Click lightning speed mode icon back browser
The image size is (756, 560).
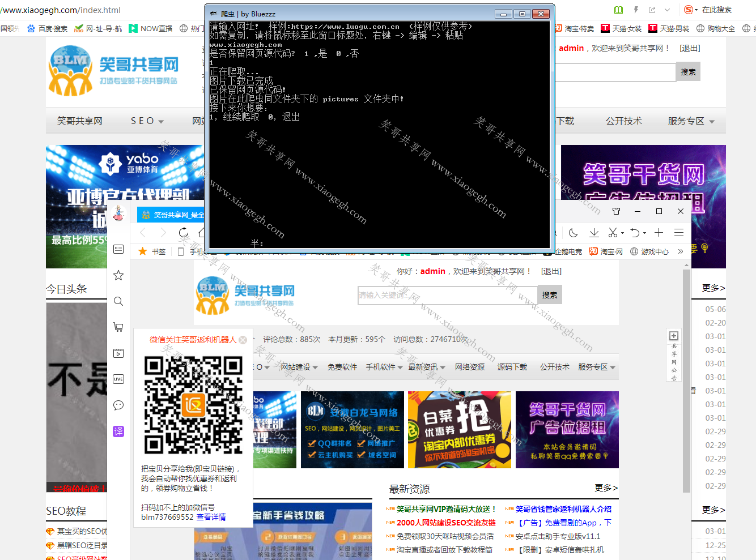tap(636, 10)
